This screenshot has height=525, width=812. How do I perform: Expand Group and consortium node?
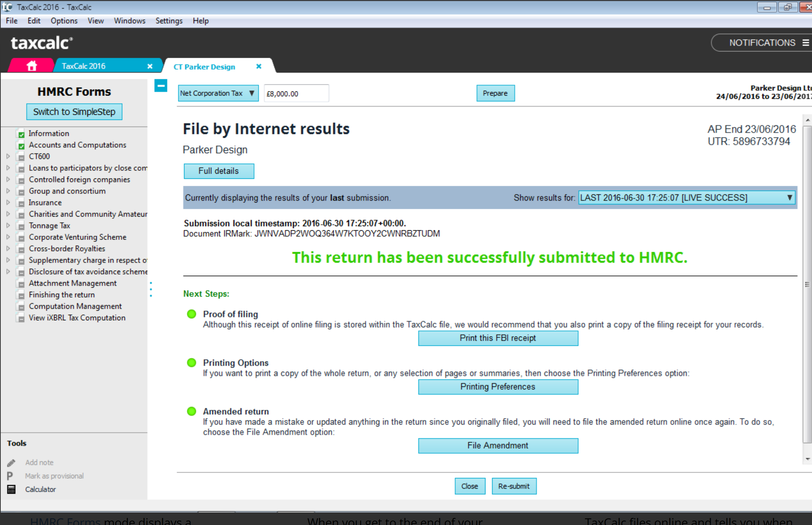8,191
